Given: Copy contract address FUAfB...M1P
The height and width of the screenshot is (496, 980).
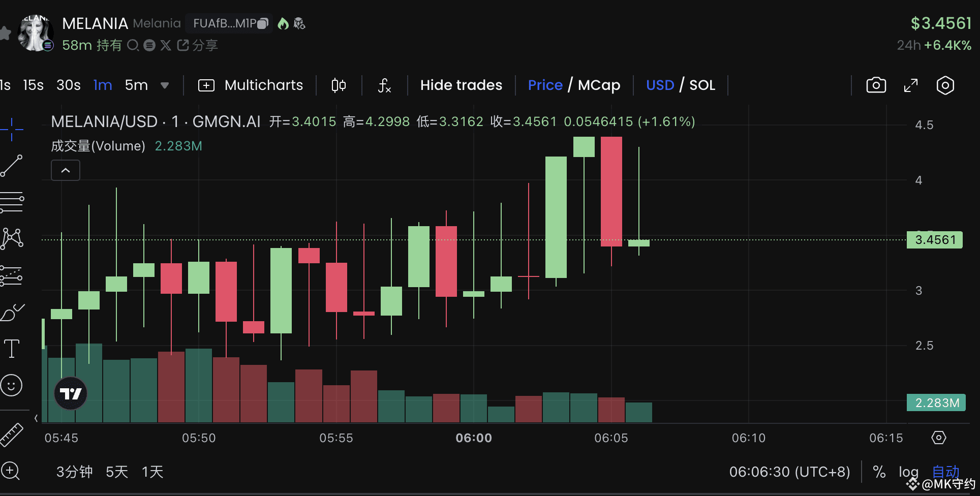Looking at the screenshot, I should pyautogui.click(x=263, y=23).
